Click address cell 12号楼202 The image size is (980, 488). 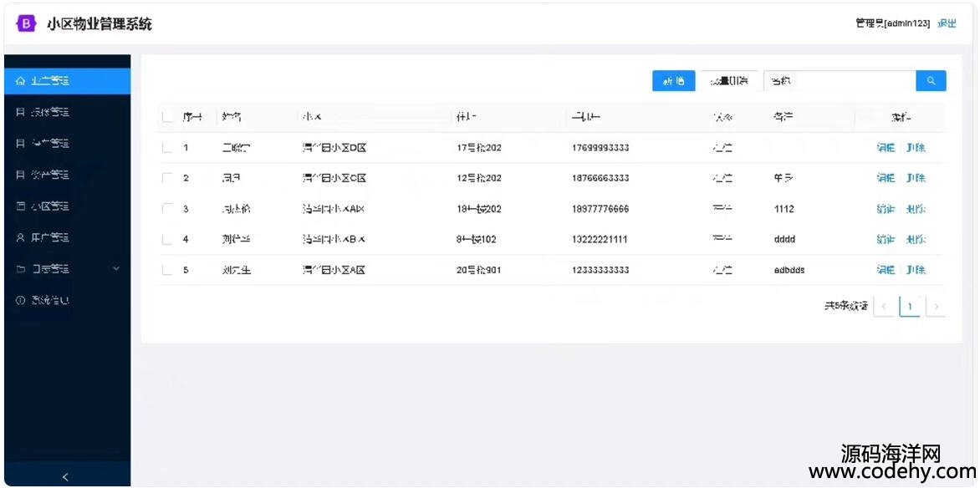coord(479,178)
